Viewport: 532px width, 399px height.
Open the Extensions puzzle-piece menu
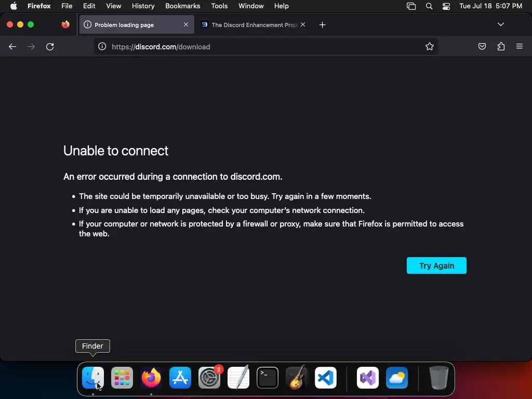[501, 46]
